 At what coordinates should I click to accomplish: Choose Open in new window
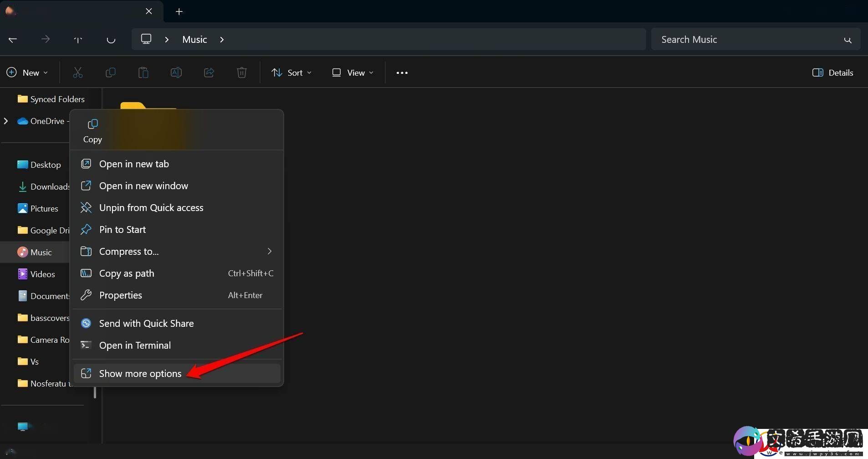pos(177,186)
